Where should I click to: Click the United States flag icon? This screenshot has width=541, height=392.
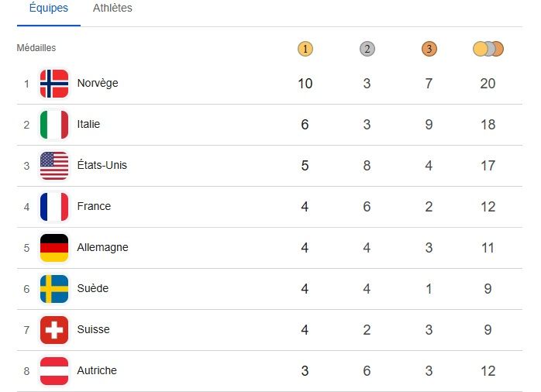tap(54, 166)
